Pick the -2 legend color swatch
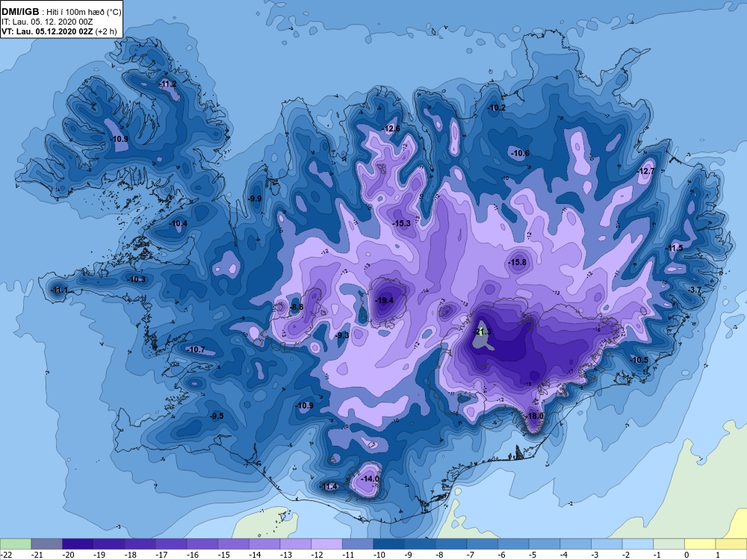 click(x=638, y=544)
